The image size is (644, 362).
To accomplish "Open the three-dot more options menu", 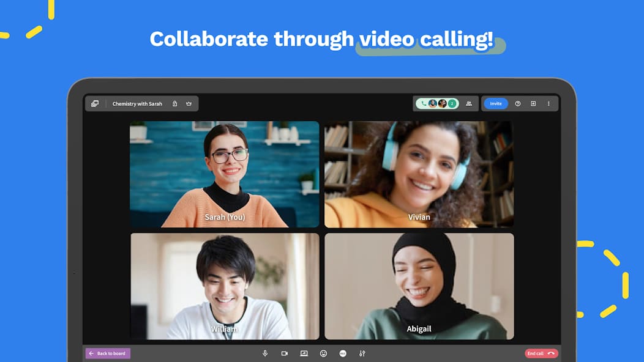I will [x=549, y=103].
